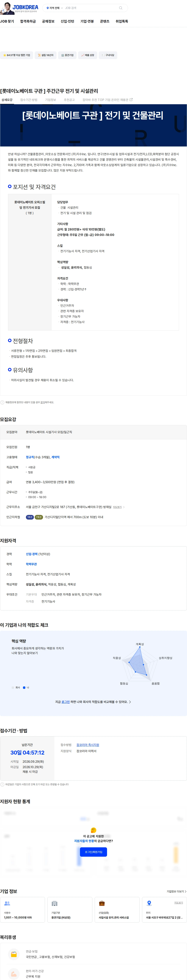Click the 중견기업 badge
Viewport: 187px width, 980px height.
[67, 55]
